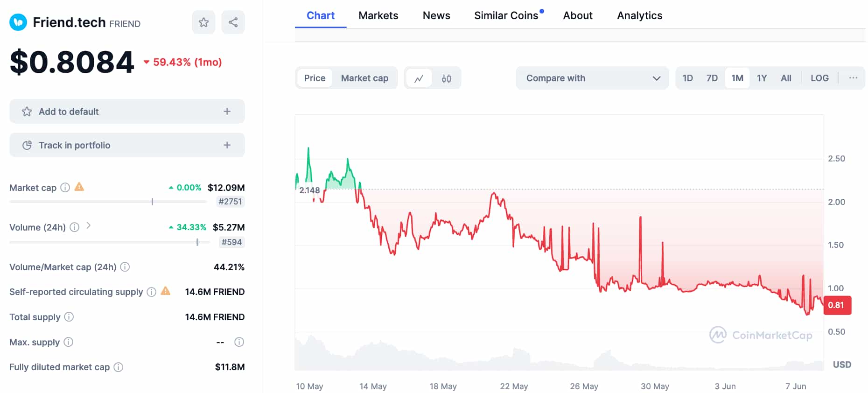Click the info icon next to Market cap
Image resolution: width=868 pixels, height=393 pixels.
pyautogui.click(x=65, y=188)
